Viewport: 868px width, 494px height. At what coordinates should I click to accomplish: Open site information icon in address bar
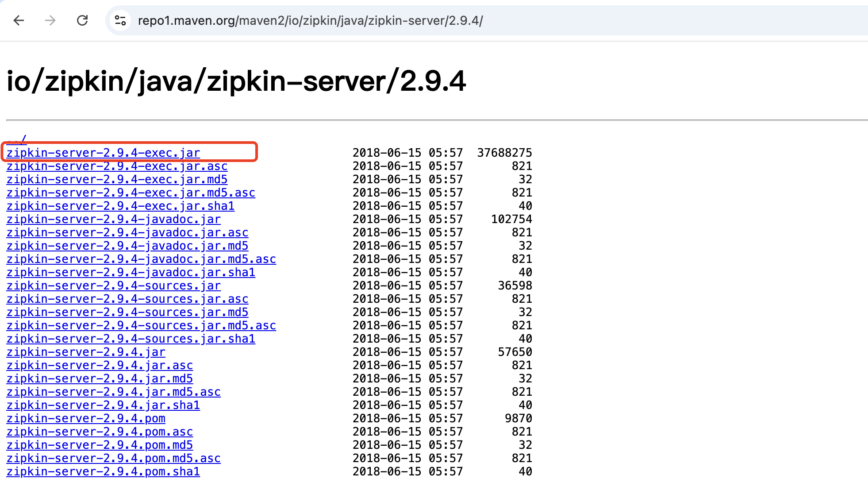coord(120,20)
